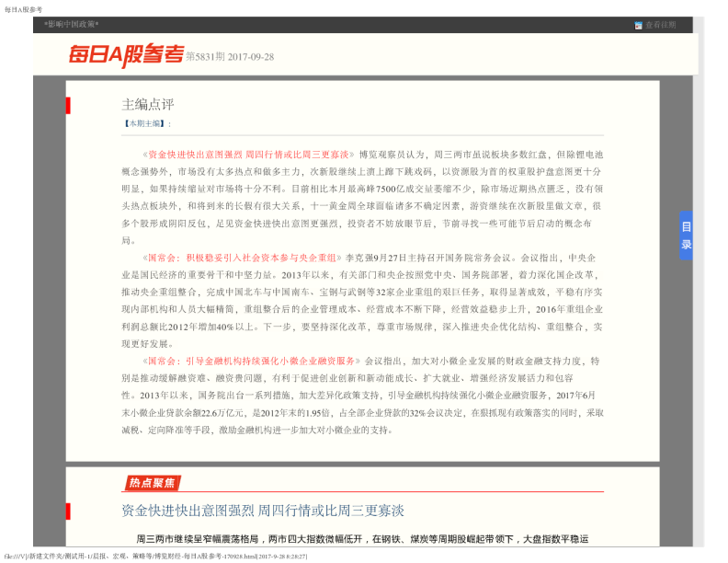Click the issue text 第5831期 2017-09-28

230,57
